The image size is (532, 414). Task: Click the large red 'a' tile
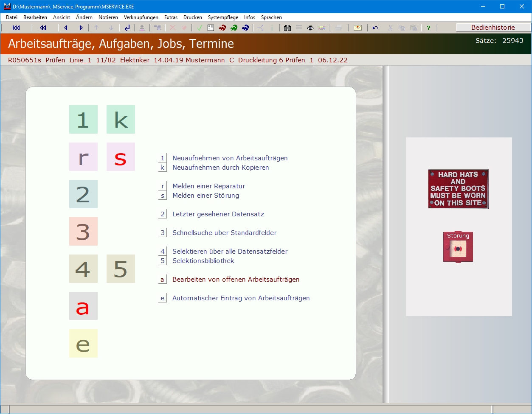click(x=83, y=306)
